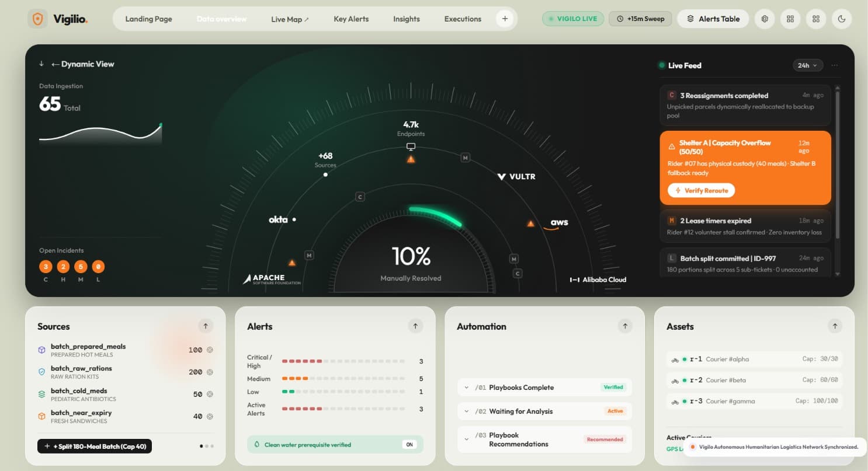
Task: Open settings gear for batch_cold_meds
Action: pyautogui.click(x=210, y=394)
